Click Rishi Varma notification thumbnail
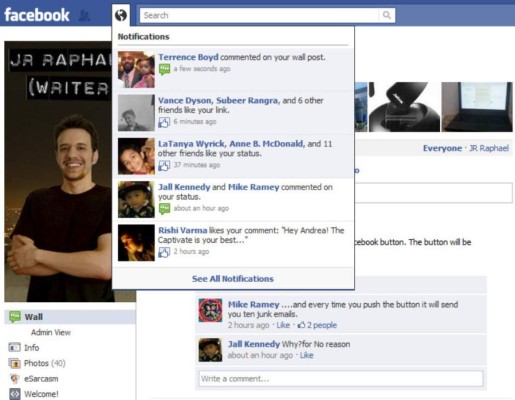The height and width of the screenshot is (400, 515). point(136,243)
